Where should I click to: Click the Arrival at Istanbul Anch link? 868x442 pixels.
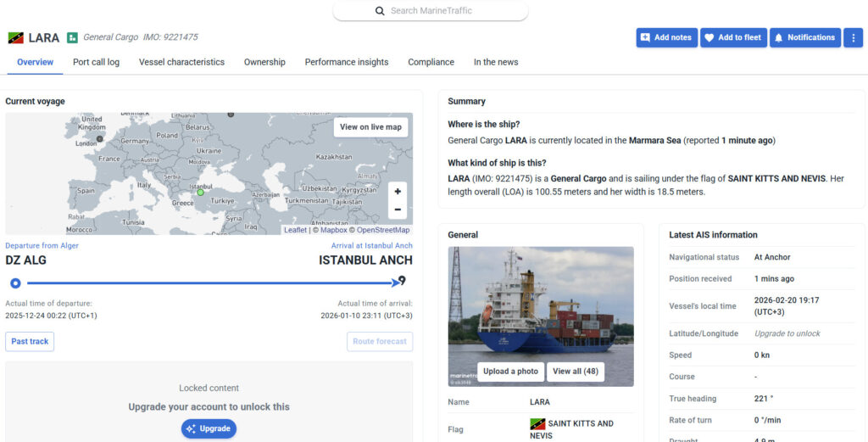(371, 246)
